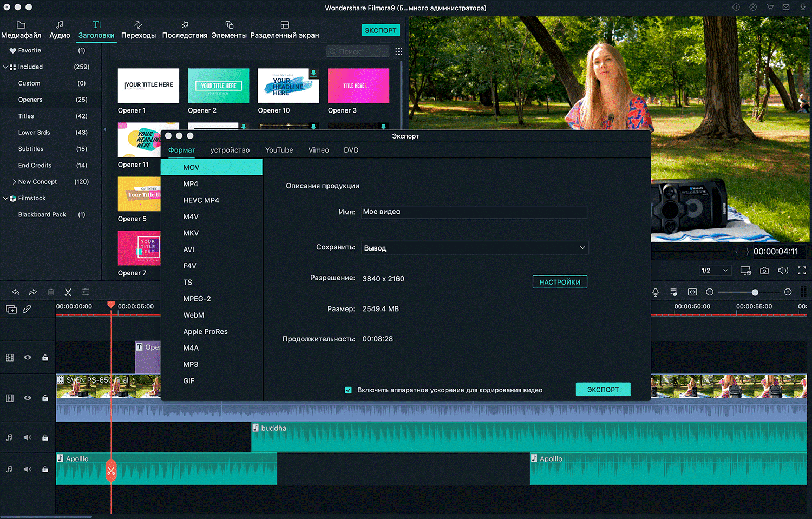This screenshot has height=519, width=812.
Task: Select the Opener 3 title thumbnail
Action: [358, 86]
